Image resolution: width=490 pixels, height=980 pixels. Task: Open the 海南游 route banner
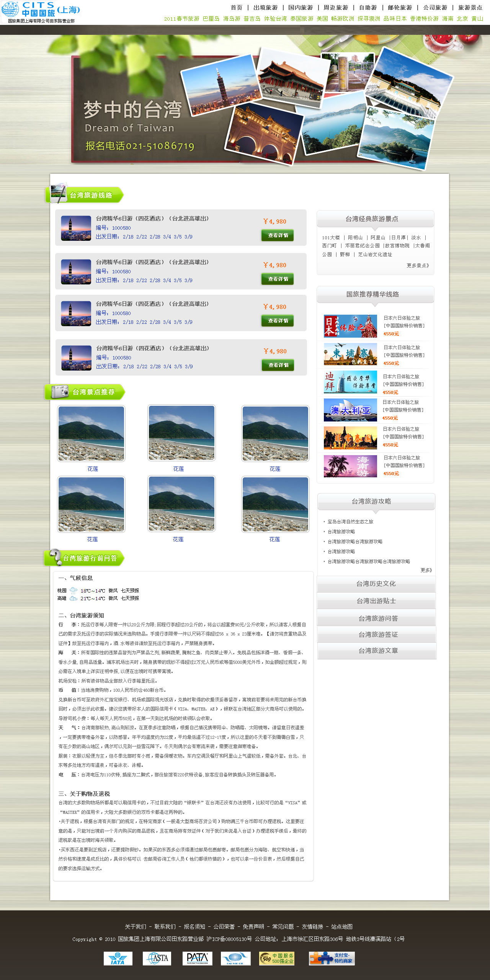coord(350,466)
